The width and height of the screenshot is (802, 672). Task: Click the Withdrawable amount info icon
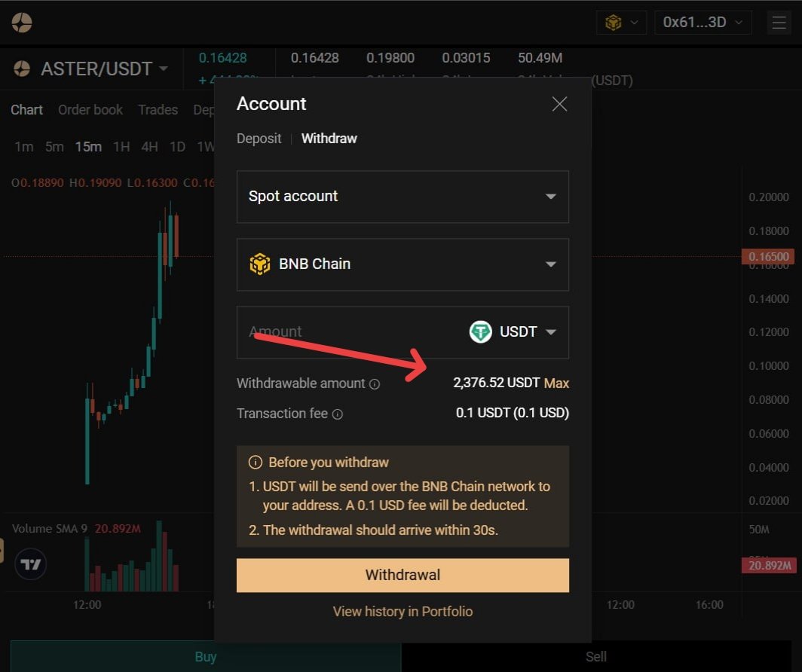pos(375,384)
